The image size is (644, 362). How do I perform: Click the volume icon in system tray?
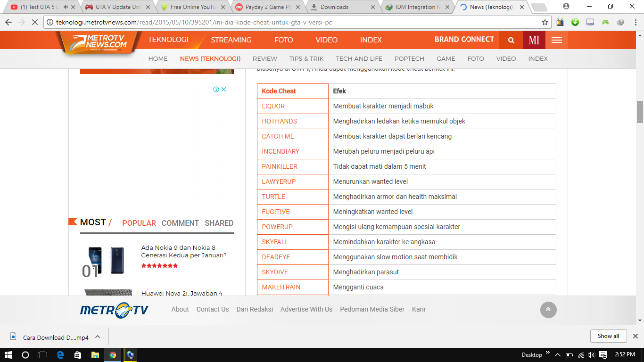click(x=591, y=355)
